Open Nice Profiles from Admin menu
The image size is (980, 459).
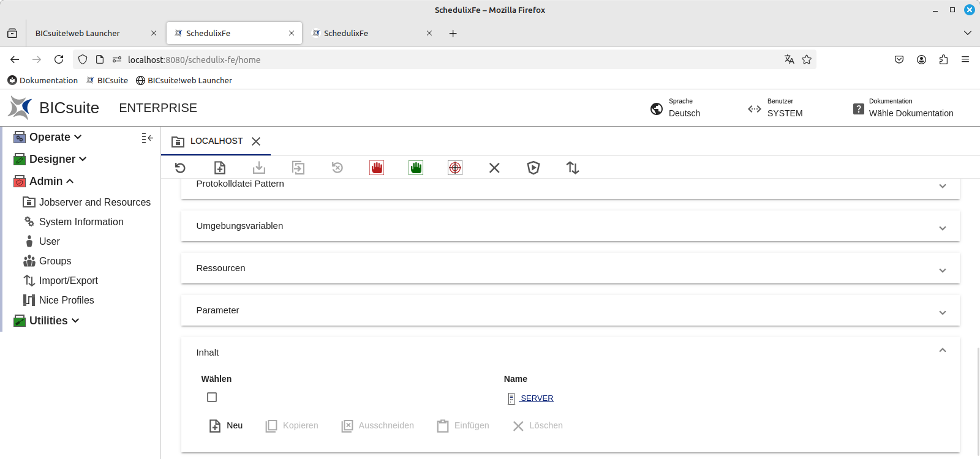pyautogui.click(x=66, y=300)
